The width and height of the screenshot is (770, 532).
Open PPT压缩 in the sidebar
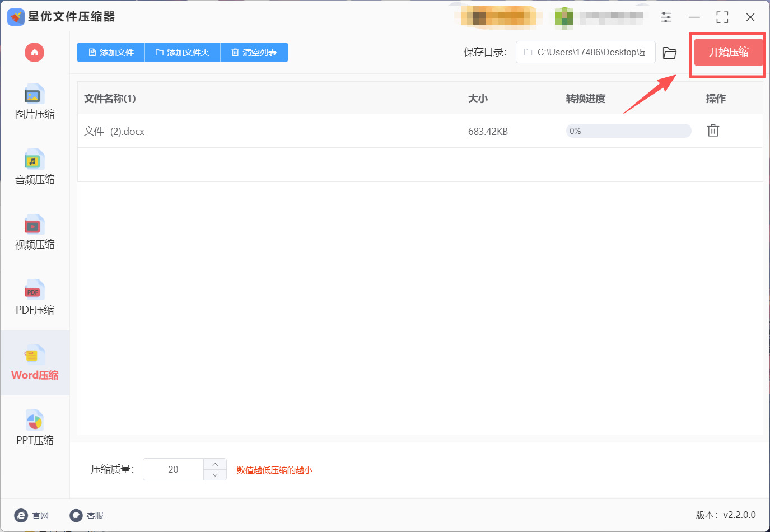coord(35,428)
